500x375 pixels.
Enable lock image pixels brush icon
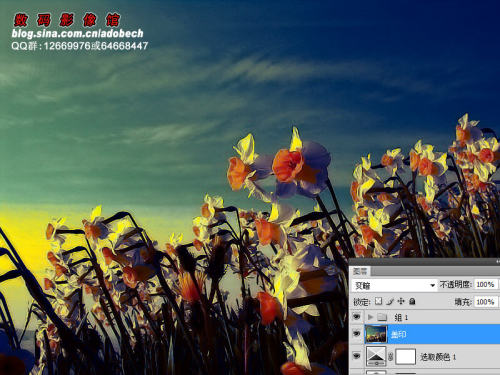pos(390,301)
